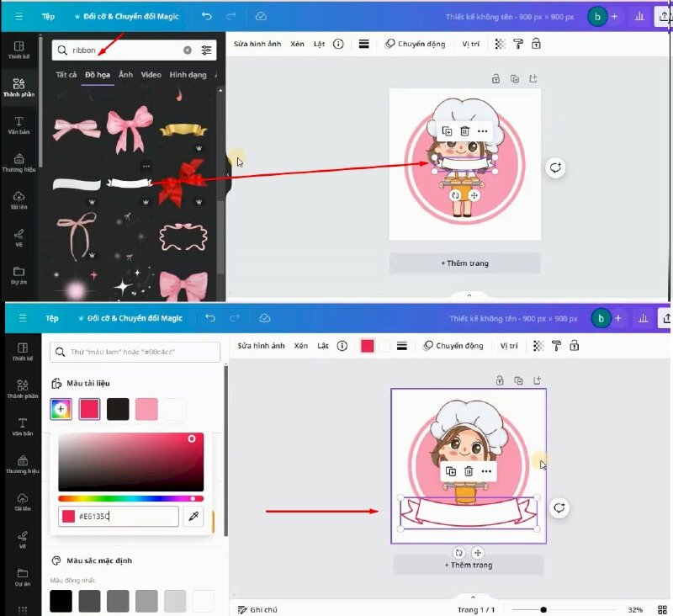Open the Trang 1 / 1 page indicator
The width and height of the screenshot is (673, 616).
click(x=476, y=609)
